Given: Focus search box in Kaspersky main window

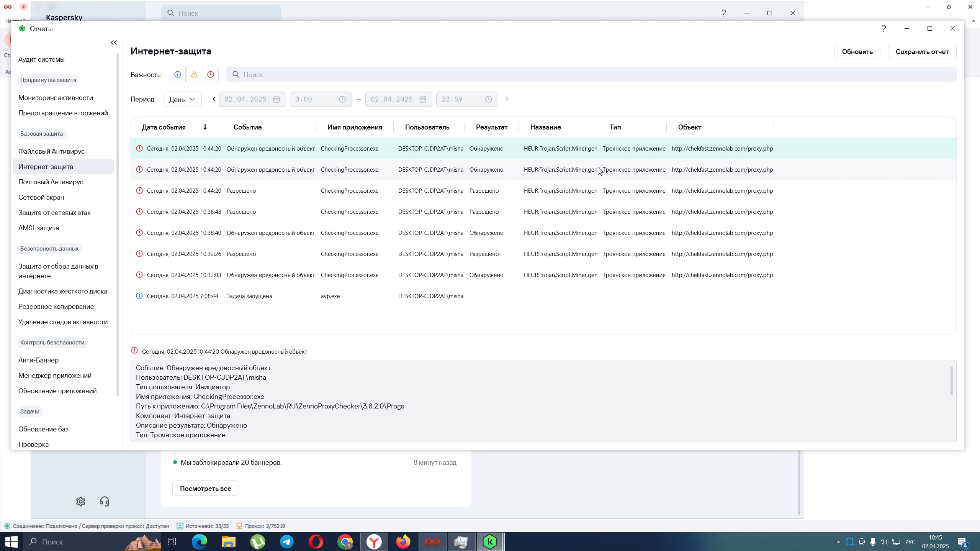Looking at the screenshot, I should click(221, 13).
